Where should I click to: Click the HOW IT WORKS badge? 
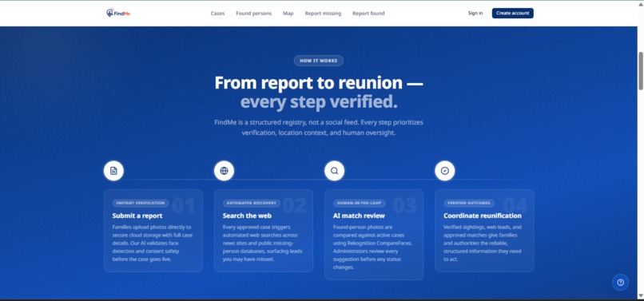(318, 61)
